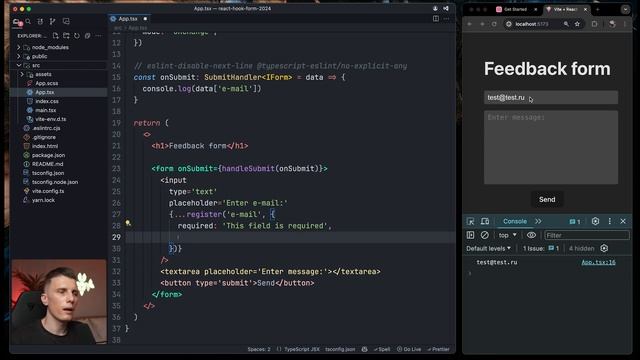Click Spaces: 2 in the status bar
Screen dimensions: 640x360
[x=259, y=349]
